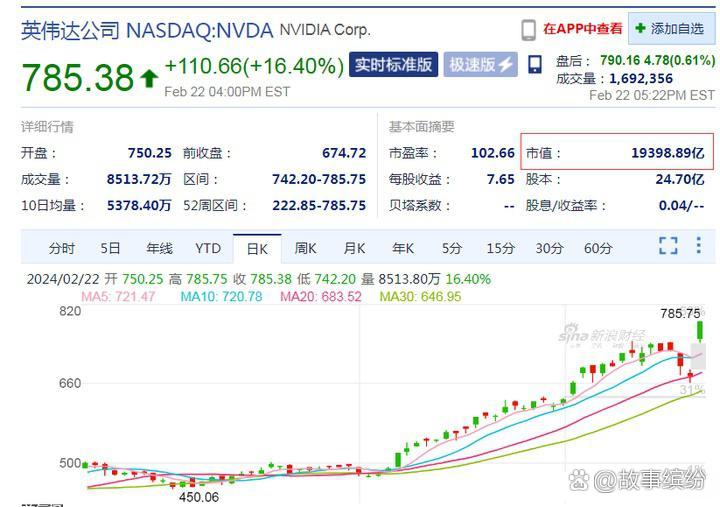Image resolution: width=720 pixels, height=507 pixels.
Task: Click the 详细行情 section heading
Action: (x=47, y=127)
